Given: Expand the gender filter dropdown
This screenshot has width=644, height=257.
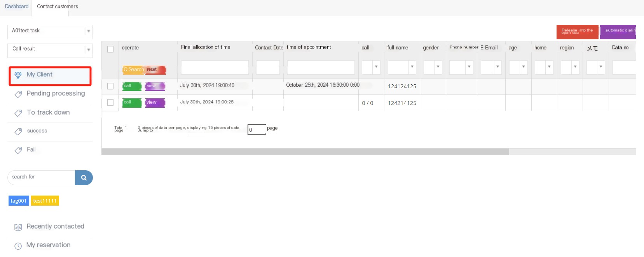Looking at the screenshot, I should coord(438,67).
